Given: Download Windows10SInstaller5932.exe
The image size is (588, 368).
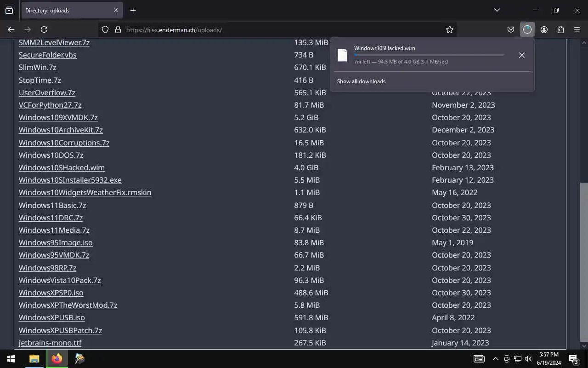Looking at the screenshot, I should click(70, 180).
